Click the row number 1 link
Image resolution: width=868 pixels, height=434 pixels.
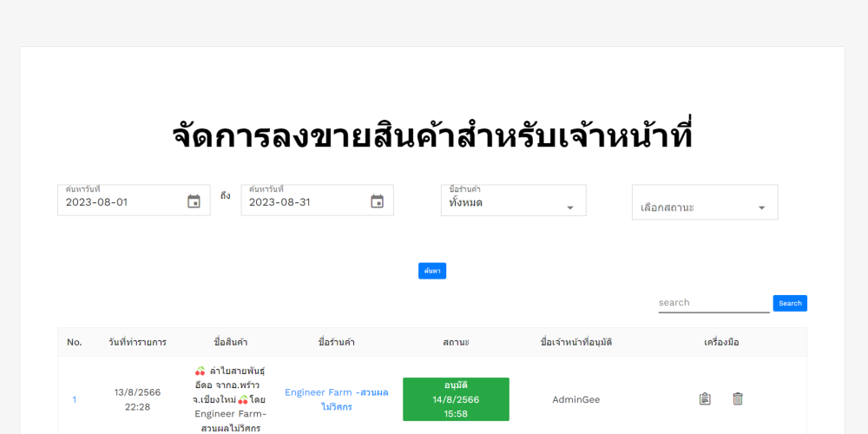[75, 399]
